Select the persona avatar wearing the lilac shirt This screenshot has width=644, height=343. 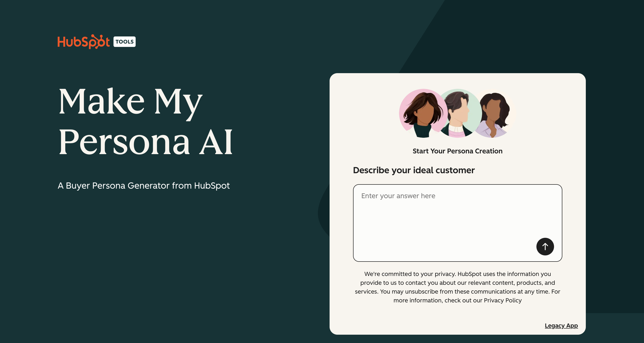494,114
